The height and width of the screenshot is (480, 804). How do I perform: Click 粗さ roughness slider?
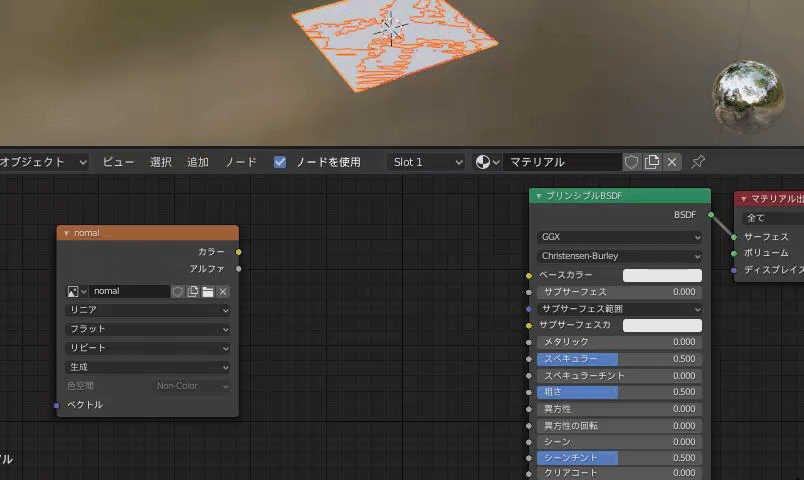pyautogui.click(x=619, y=392)
